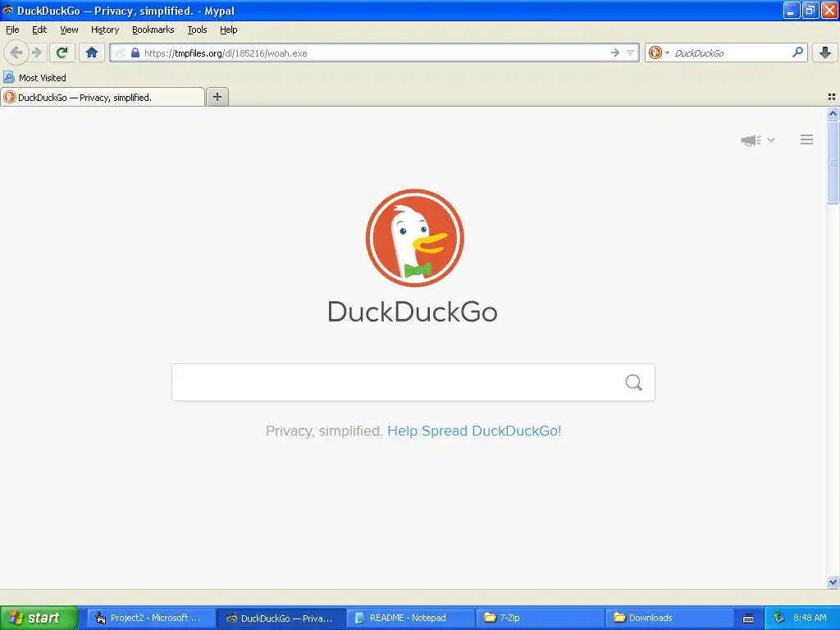Go forward with the forward arrow button

tap(37, 52)
